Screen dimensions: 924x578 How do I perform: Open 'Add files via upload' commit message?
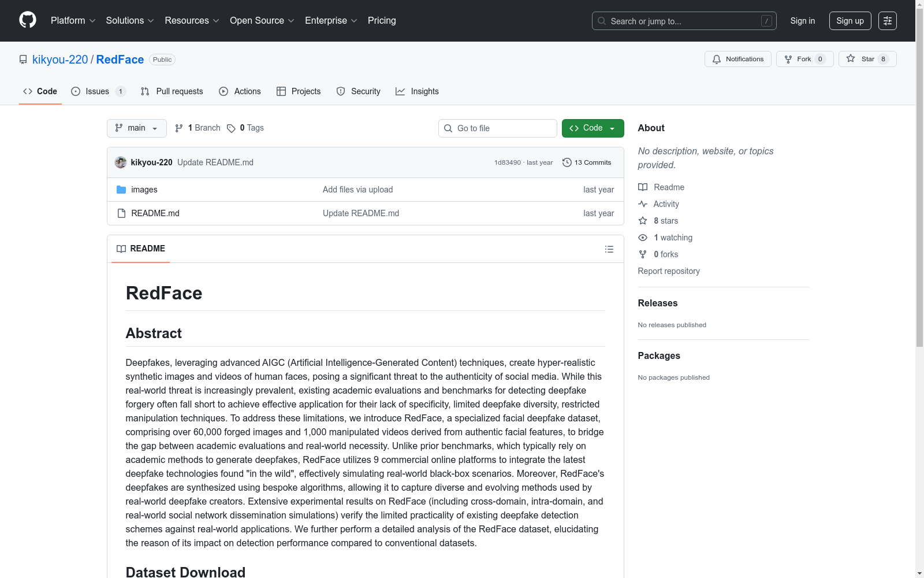click(x=358, y=190)
